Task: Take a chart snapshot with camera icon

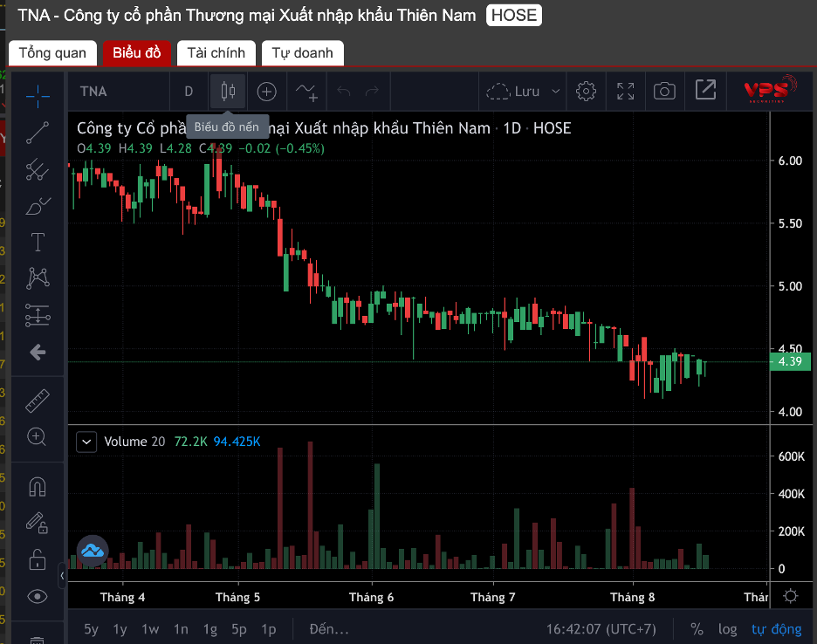Action: click(664, 91)
